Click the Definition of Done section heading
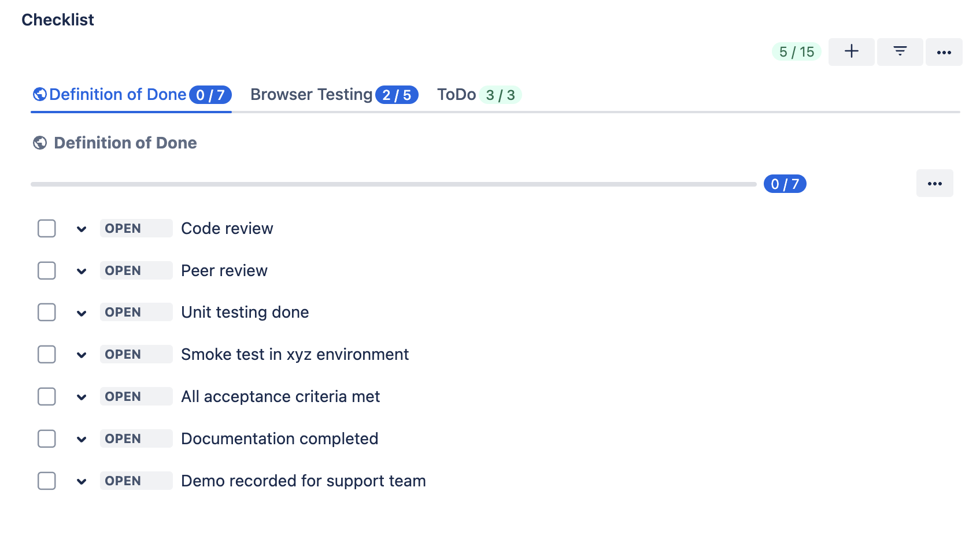Viewport: 980px width, 543px height. (x=125, y=143)
